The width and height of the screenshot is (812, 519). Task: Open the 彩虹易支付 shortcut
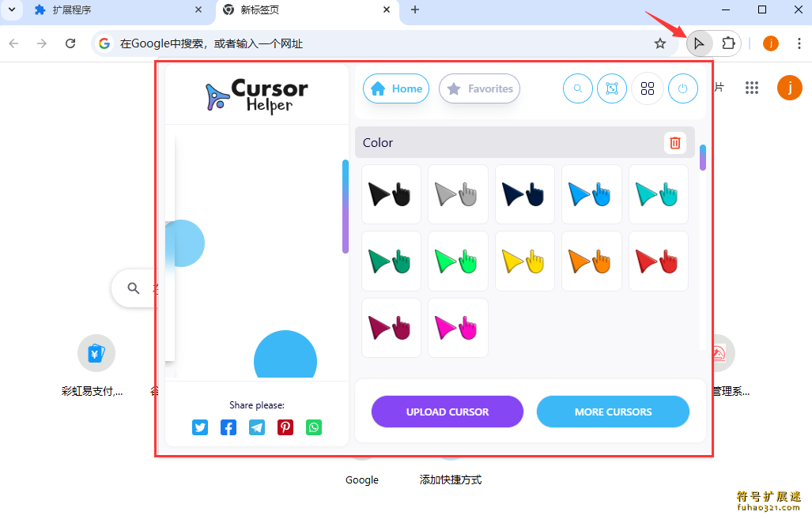96,365
